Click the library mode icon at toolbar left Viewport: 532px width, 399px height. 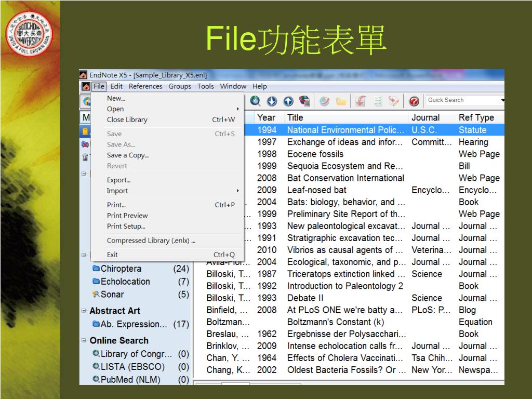pos(86,101)
